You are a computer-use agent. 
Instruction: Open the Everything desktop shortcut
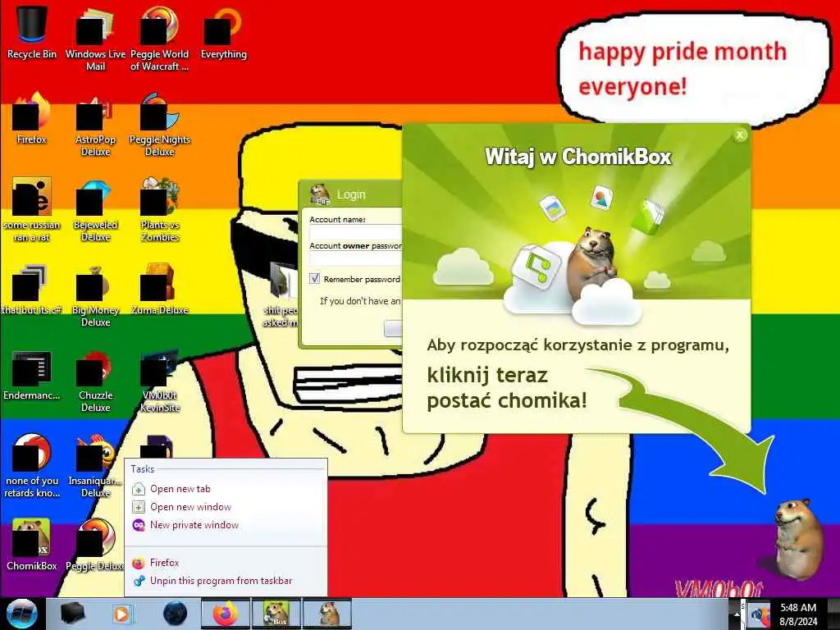[223, 32]
